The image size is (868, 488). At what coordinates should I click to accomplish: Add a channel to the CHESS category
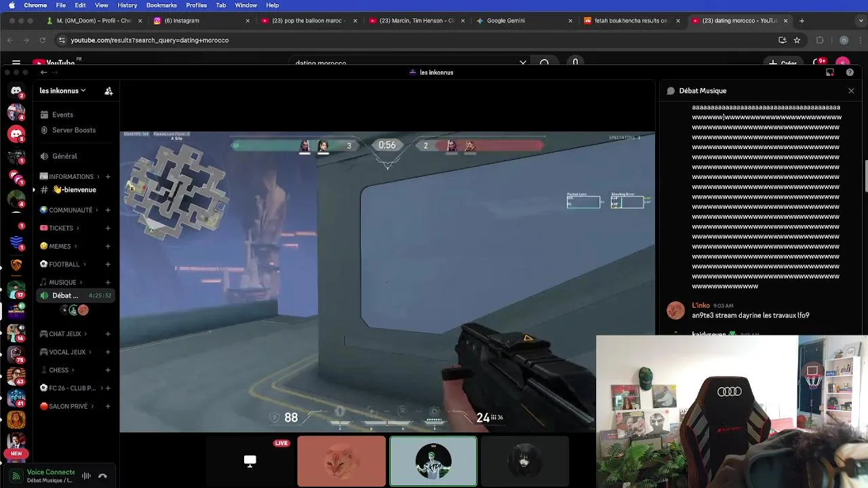[108, 370]
